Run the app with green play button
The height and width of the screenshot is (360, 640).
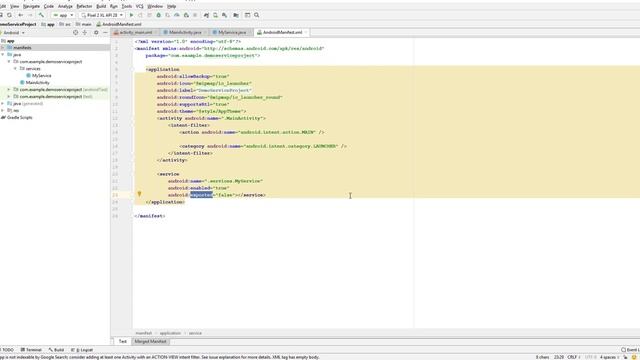click(x=131, y=15)
